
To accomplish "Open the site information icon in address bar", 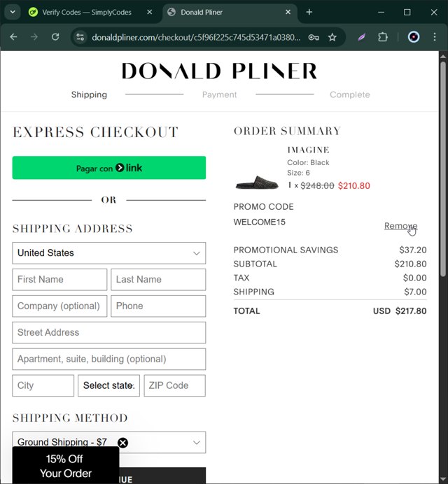I will point(80,37).
